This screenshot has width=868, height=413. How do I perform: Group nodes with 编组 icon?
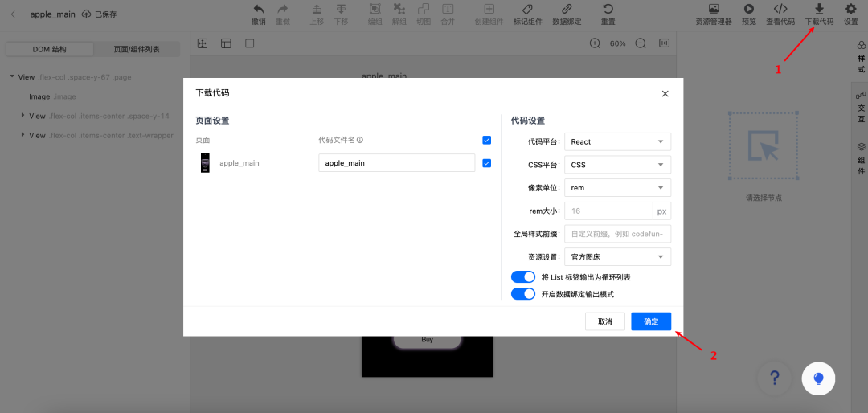(x=375, y=9)
